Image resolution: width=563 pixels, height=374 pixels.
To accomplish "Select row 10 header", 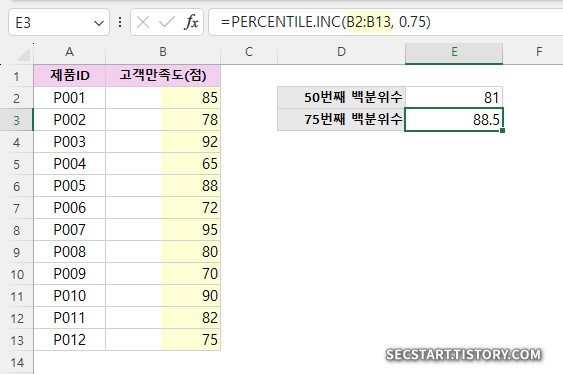I will point(17,274).
